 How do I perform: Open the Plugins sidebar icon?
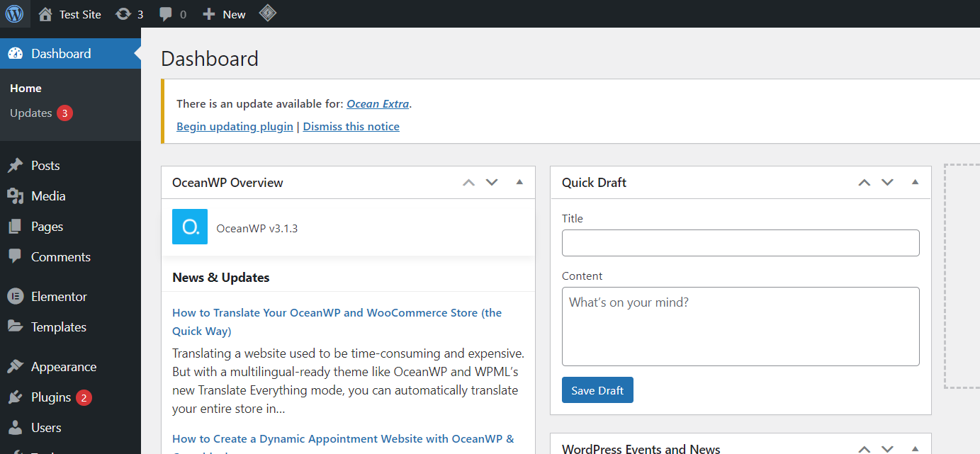[x=16, y=397]
